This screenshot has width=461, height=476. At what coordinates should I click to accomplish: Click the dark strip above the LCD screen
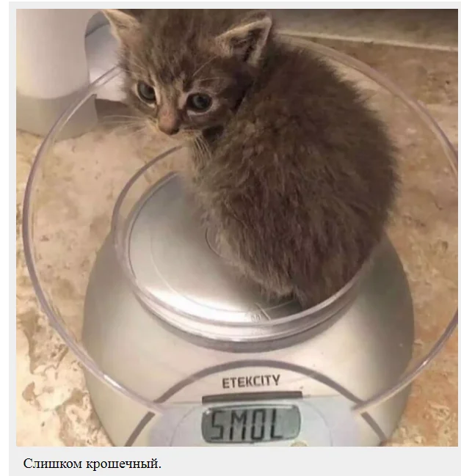click(252, 397)
